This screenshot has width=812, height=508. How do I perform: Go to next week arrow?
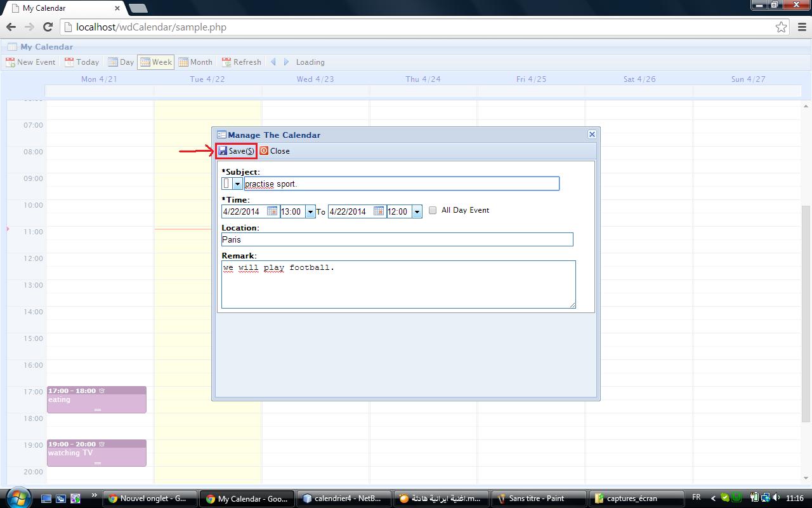286,62
